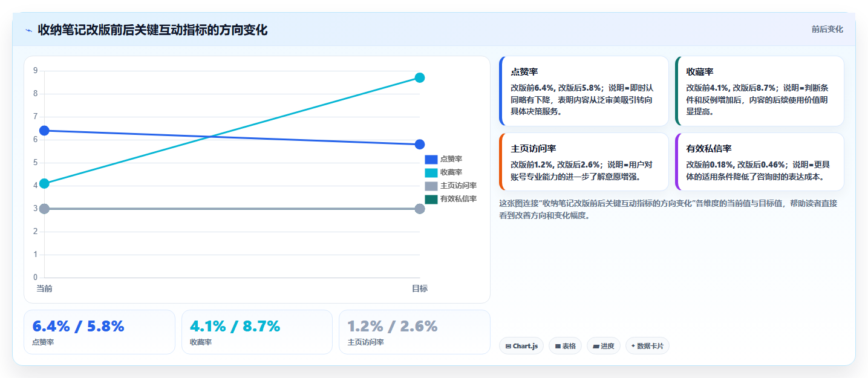The height and width of the screenshot is (378, 868).
Task: Open the 收藏率 description card
Action: [x=759, y=91]
